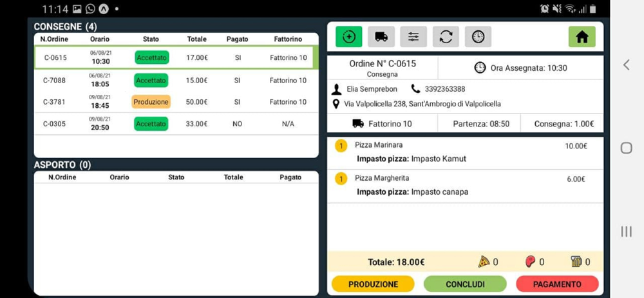Tap the clock icon beside Ora Assegnata
Image resolution: width=644 pixels, height=298 pixels.
coord(480,68)
